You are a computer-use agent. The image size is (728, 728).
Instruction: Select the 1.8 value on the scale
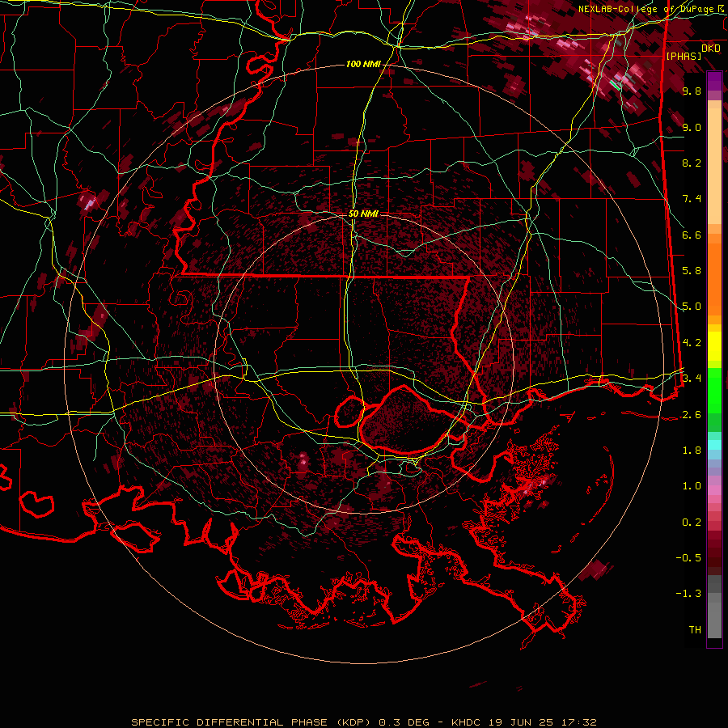pos(692,451)
